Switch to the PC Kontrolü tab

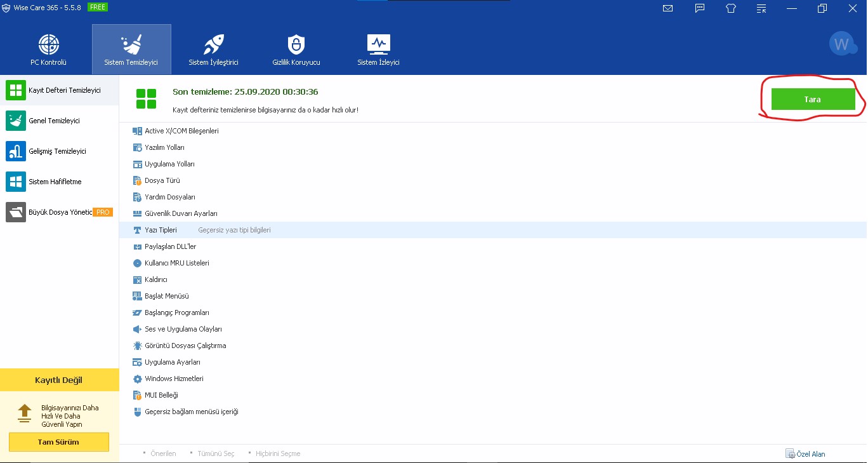pos(49,50)
